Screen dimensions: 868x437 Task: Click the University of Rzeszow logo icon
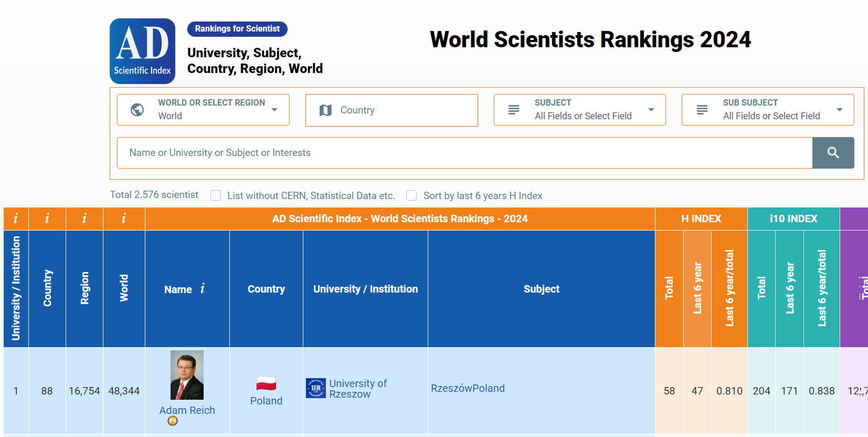316,388
